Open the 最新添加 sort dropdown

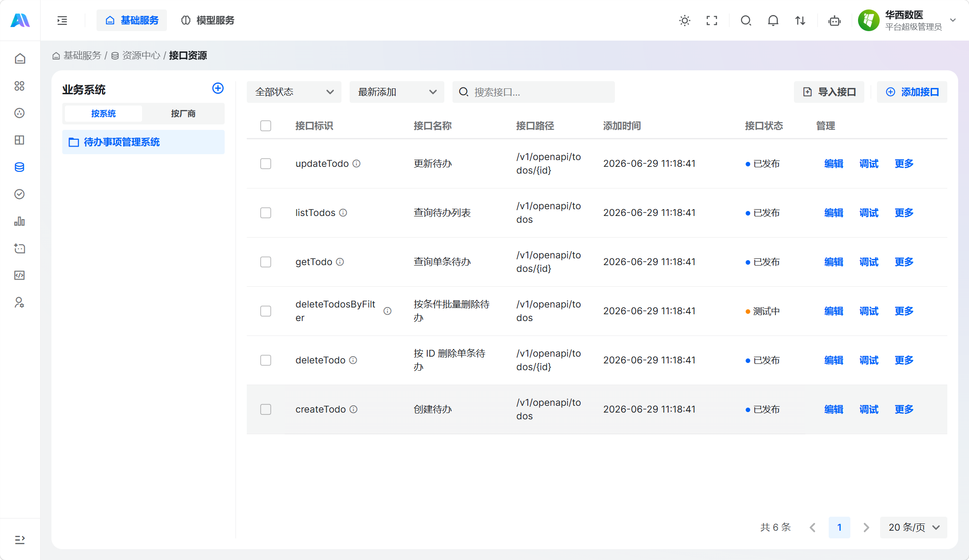(397, 92)
